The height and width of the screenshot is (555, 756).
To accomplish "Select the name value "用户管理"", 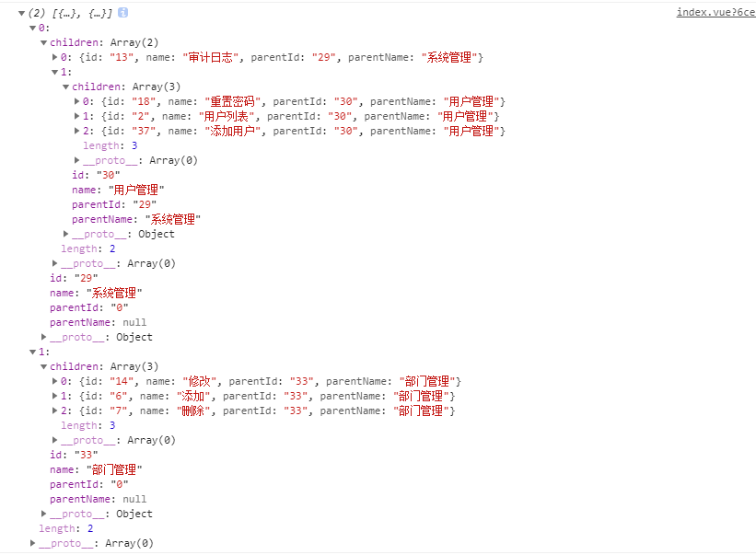I will pos(135,190).
